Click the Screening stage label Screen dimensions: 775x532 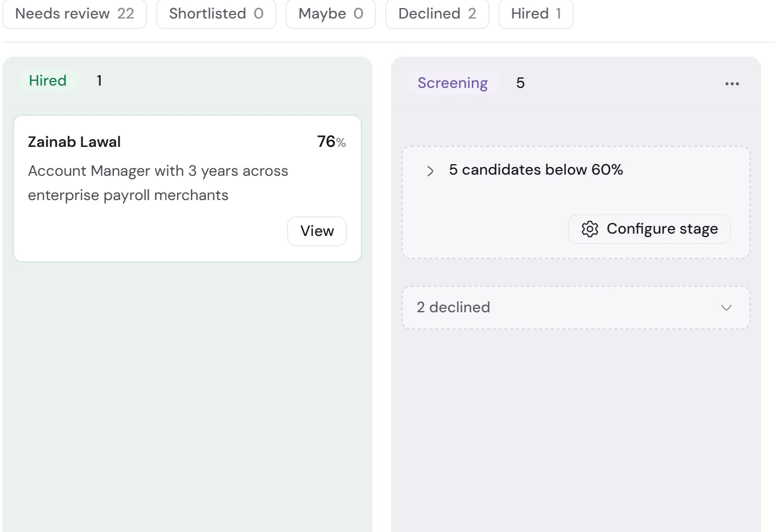click(453, 83)
